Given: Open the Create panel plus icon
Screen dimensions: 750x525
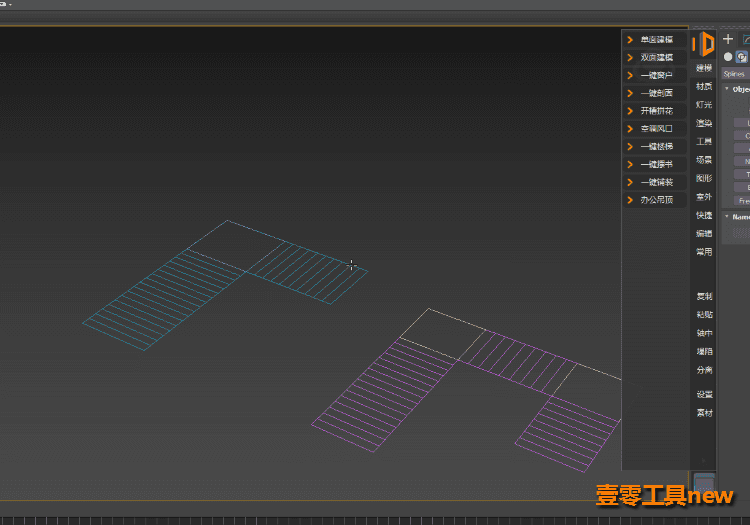Looking at the screenshot, I should point(728,39).
